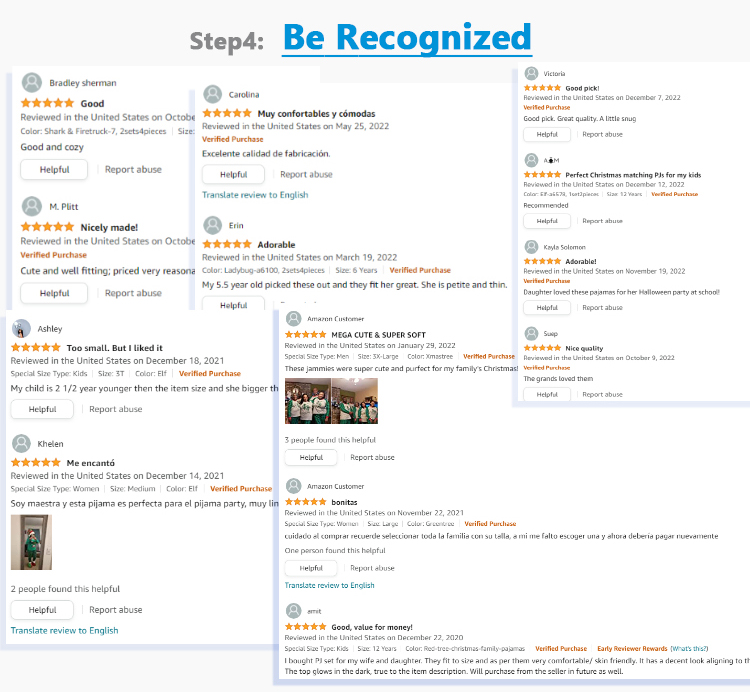This screenshot has height=693, width=750.
Task: Open What's this link for Early Reviewer Rewards
Action: coord(689,649)
